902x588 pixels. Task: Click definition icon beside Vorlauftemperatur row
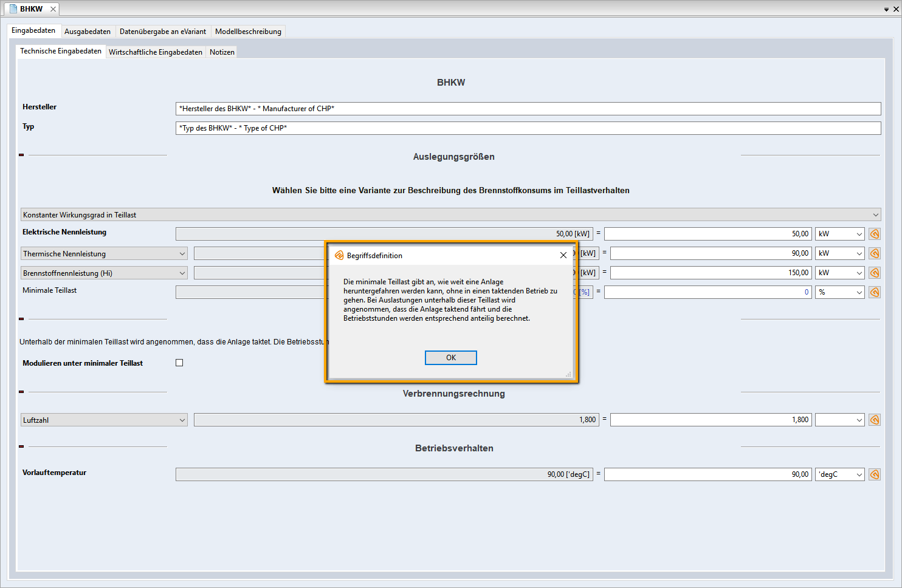(874, 474)
